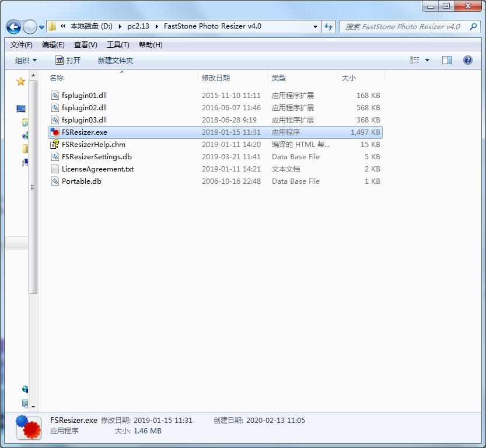
Task: Click 本地磁盘 (D:) in address path
Action: point(92,26)
